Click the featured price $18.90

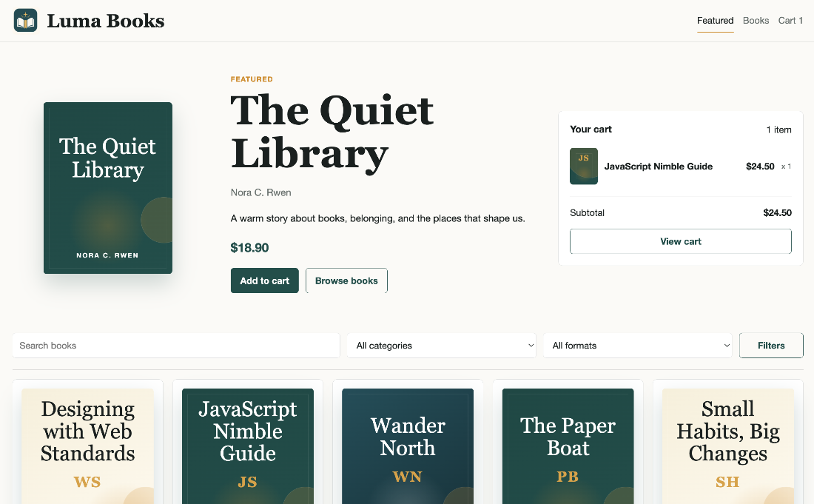249,248
